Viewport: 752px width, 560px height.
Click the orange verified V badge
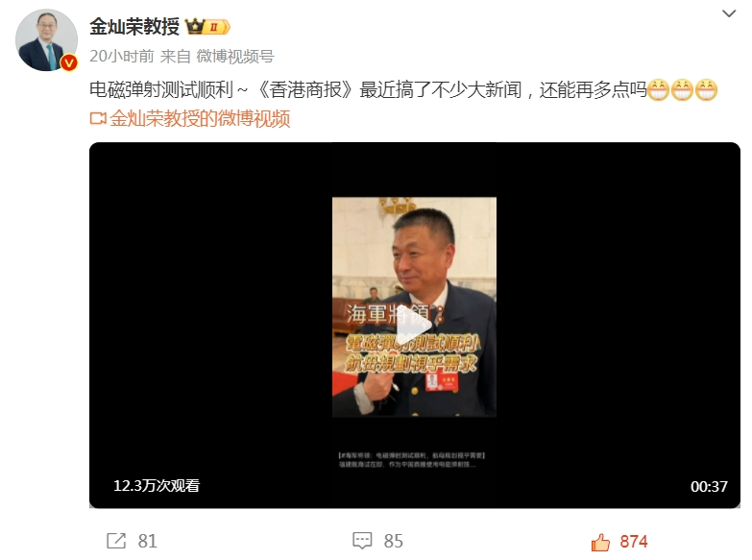coord(69,62)
